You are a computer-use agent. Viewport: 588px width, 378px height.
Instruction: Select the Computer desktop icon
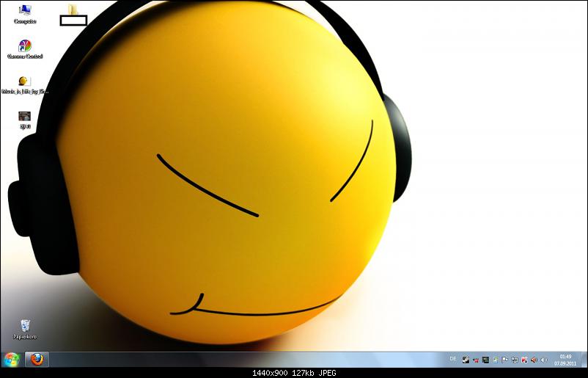click(25, 11)
